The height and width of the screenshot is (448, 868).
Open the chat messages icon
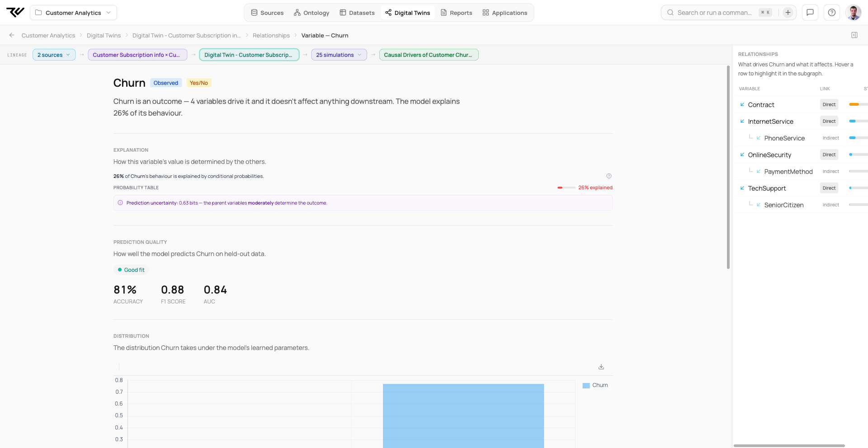tap(810, 13)
